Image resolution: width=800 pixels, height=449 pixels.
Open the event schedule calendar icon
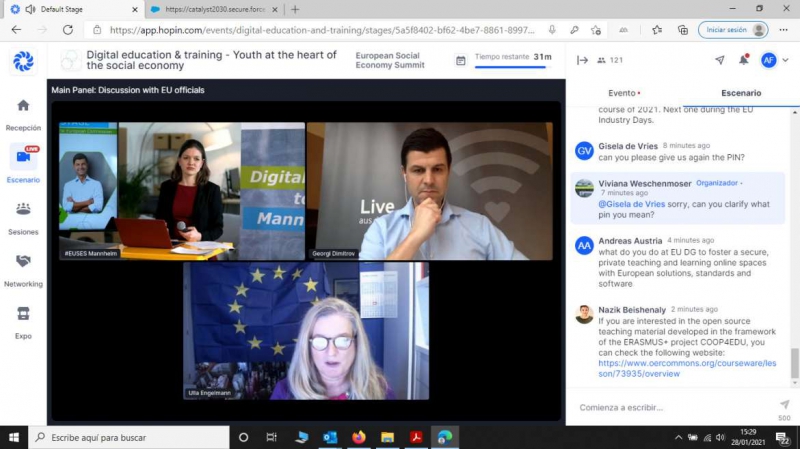click(460, 60)
